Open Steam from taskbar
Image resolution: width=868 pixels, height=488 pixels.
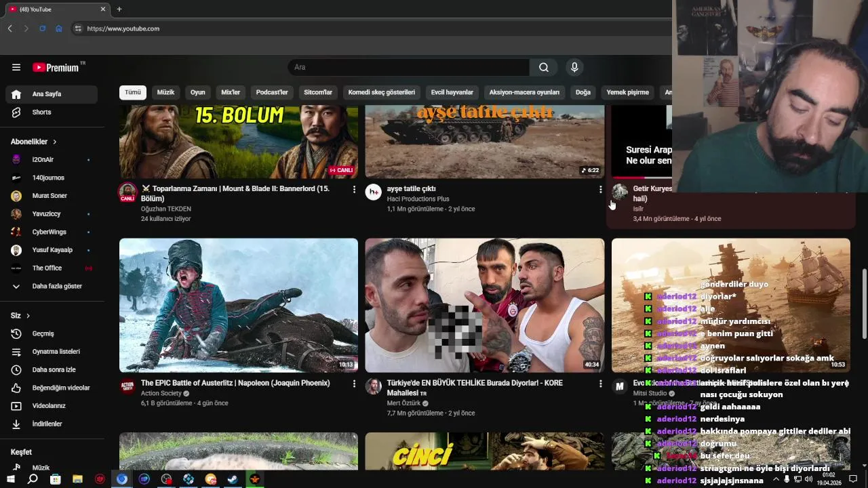pyautogui.click(x=233, y=479)
